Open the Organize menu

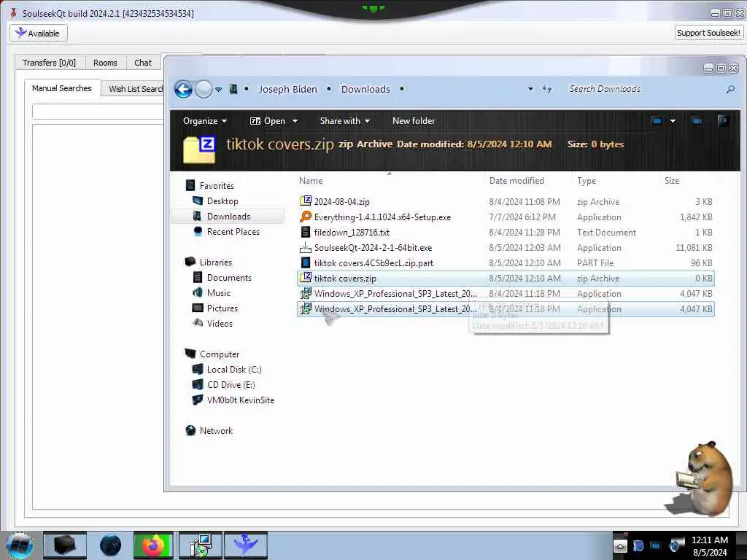[x=205, y=121]
